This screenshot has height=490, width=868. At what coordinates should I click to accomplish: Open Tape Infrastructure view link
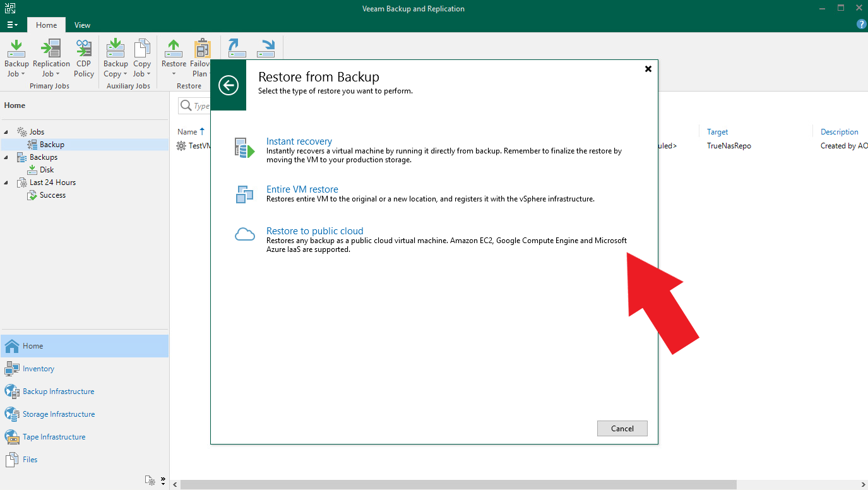pos(54,437)
